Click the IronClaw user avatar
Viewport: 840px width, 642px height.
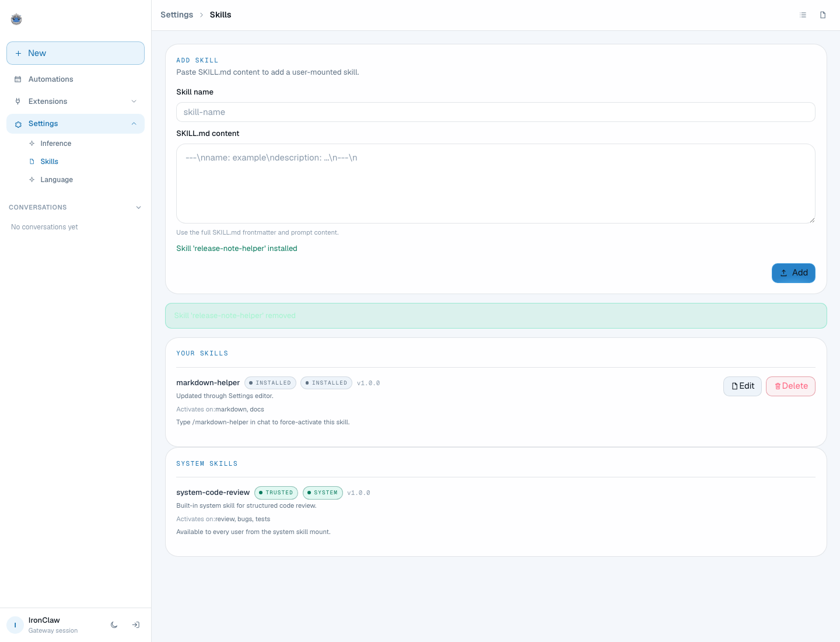tap(15, 625)
